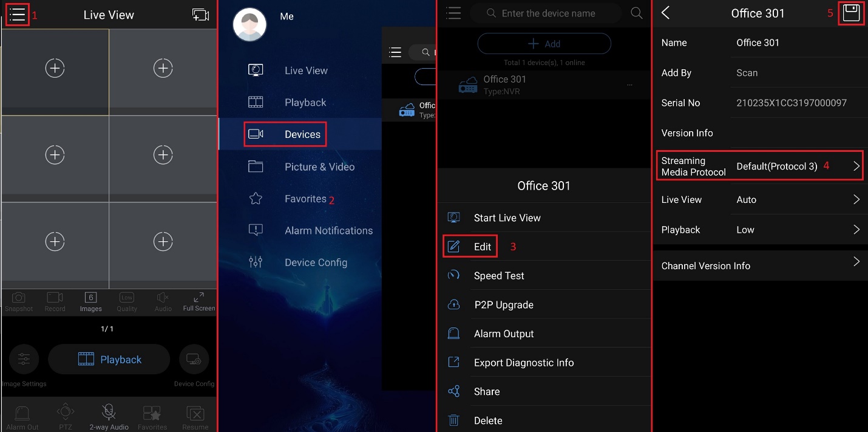868x432 pixels.
Task: Tap the add camera icon beside Live View title
Action: pyautogui.click(x=200, y=15)
